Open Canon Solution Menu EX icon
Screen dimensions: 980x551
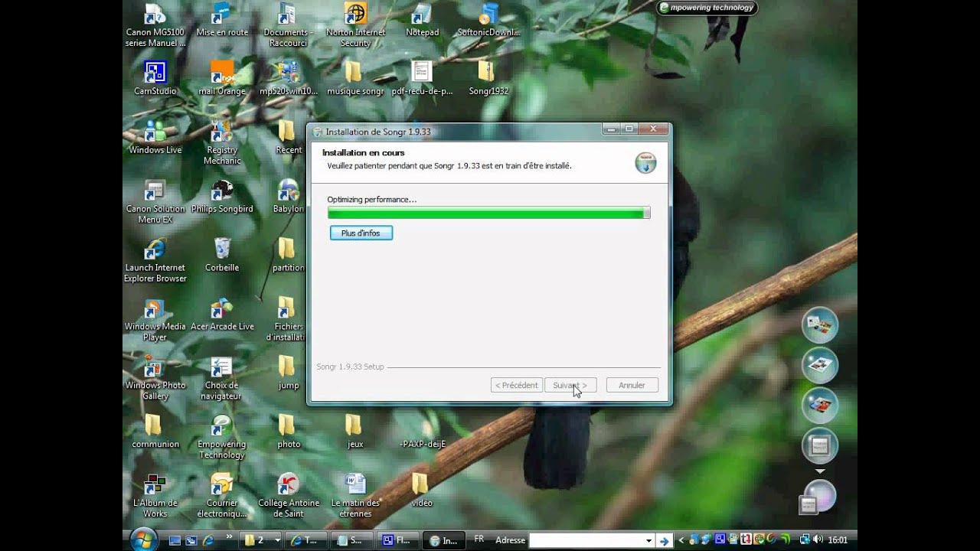click(155, 202)
